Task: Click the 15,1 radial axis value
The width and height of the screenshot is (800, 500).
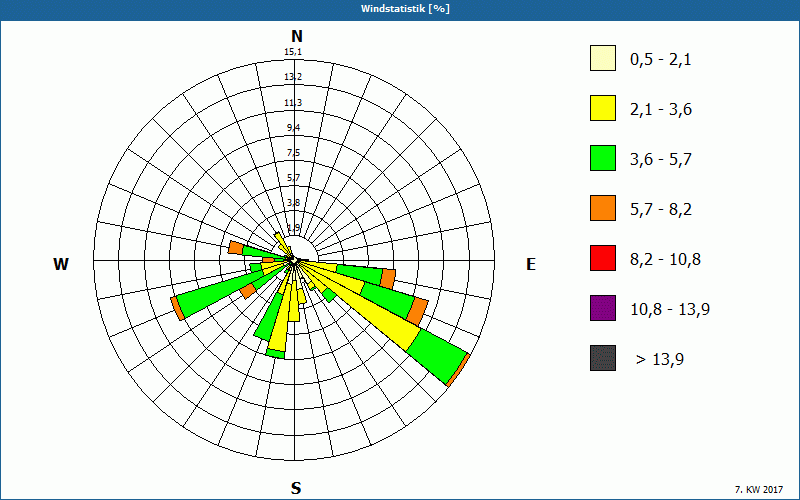Action: click(293, 52)
